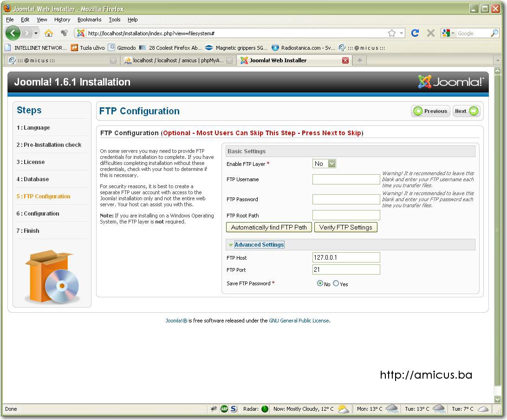The width and height of the screenshot is (507, 420).
Task: Open the Tools menu
Action: pos(115,20)
